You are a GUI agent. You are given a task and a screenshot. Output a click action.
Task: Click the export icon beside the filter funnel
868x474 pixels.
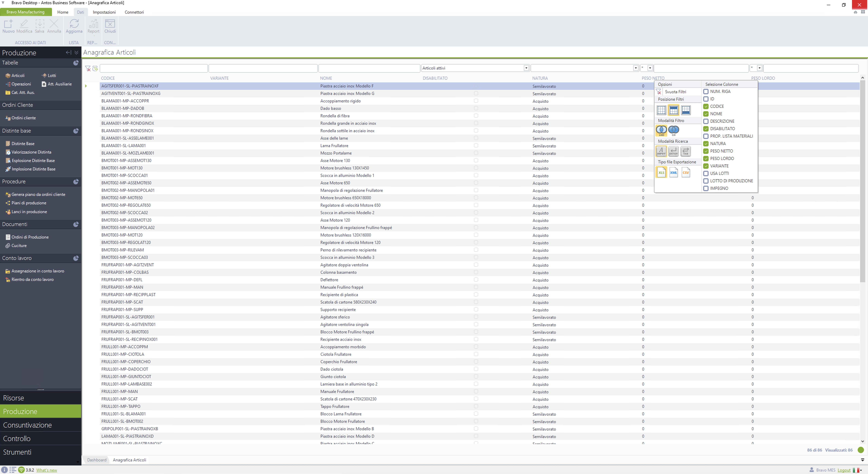[x=95, y=68]
